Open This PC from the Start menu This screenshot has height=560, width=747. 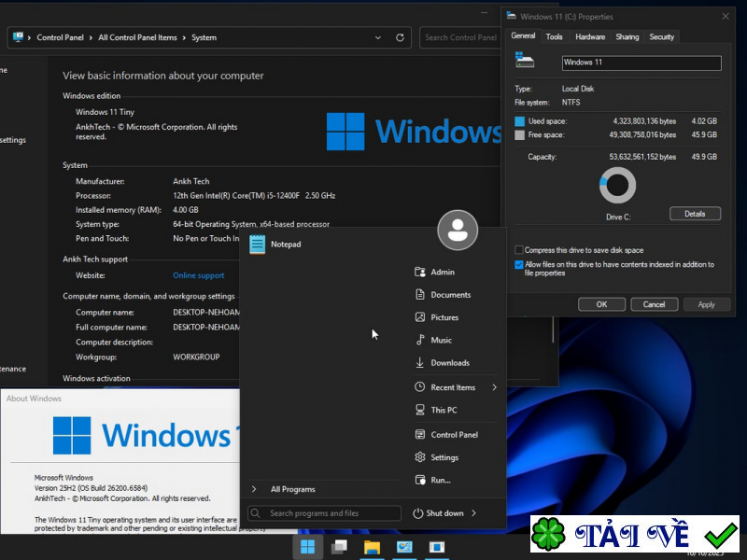[x=442, y=411]
